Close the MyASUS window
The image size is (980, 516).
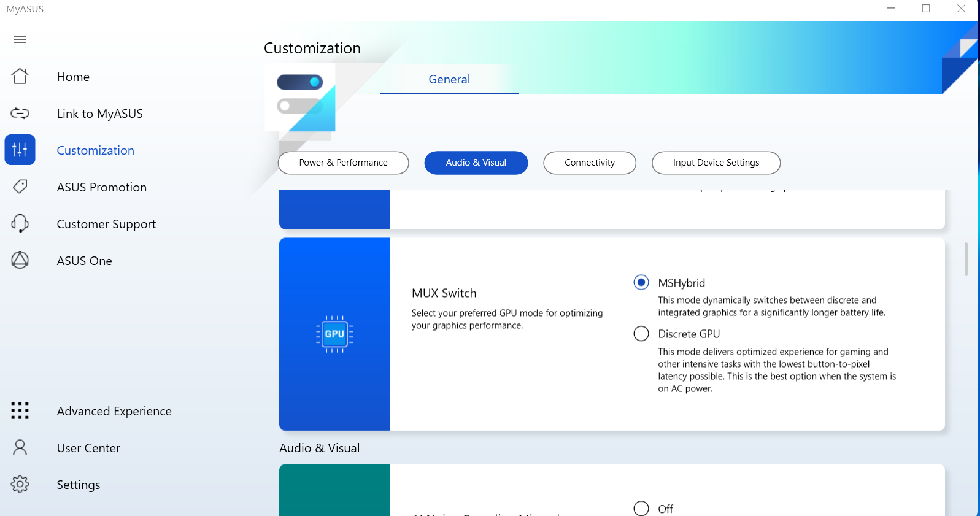tap(961, 9)
